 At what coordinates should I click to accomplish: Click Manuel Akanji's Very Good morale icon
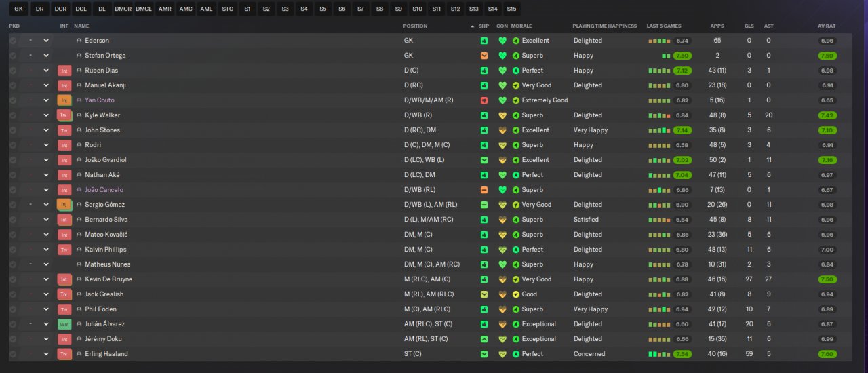coord(516,85)
